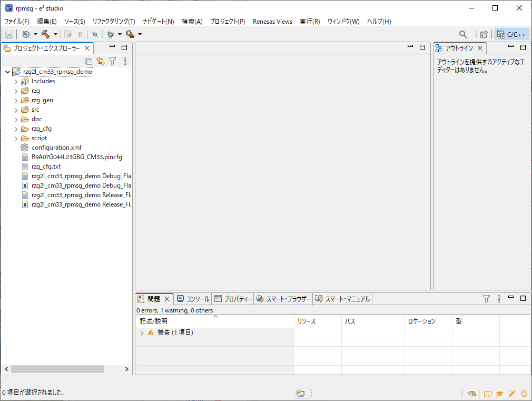Sort by リソース column header
Screen dimensions: 532x401
coord(318,321)
